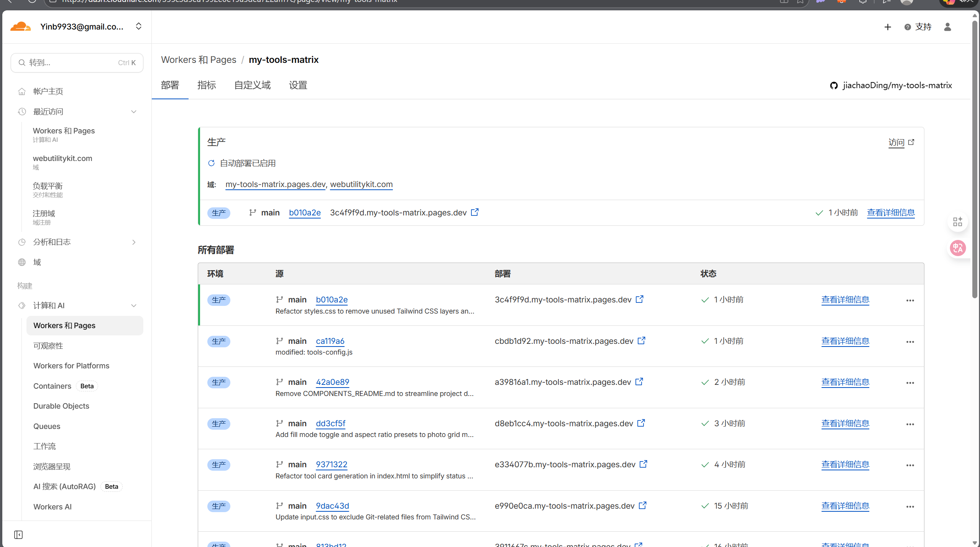Open external icon for e334077b deployment
This screenshot has width=980, height=547.
click(643, 464)
